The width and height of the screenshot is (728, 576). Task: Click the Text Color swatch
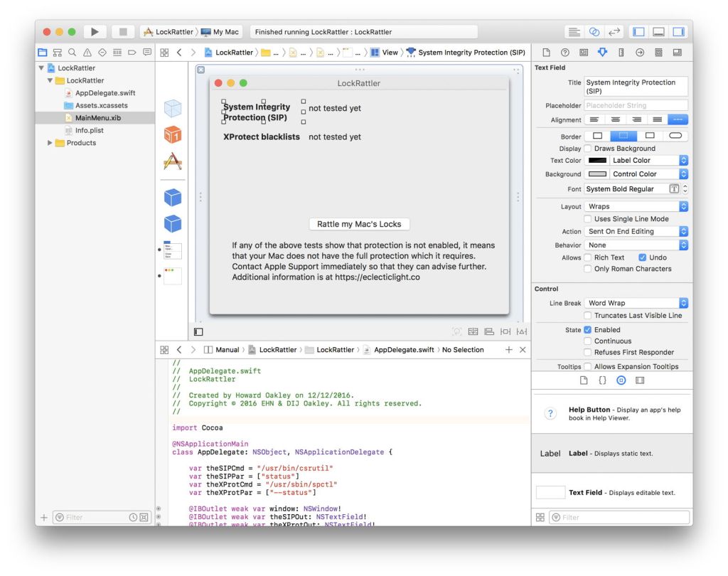[x=597, y=161]
